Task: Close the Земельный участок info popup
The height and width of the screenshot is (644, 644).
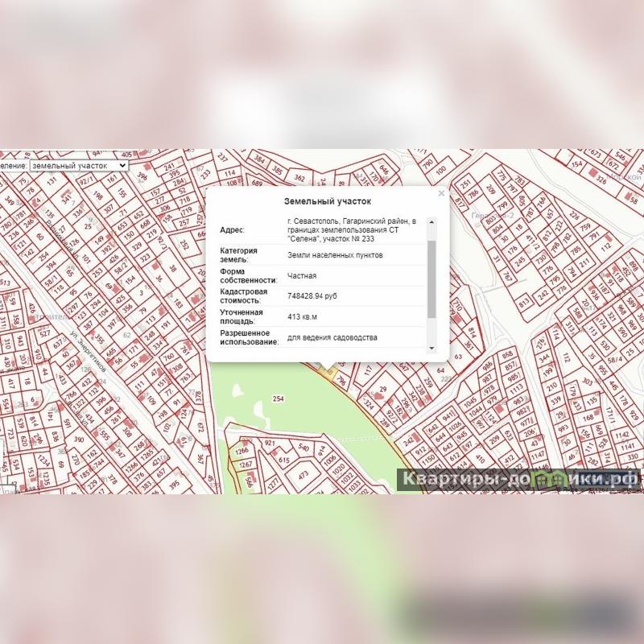Action: [x=441, y=193]
